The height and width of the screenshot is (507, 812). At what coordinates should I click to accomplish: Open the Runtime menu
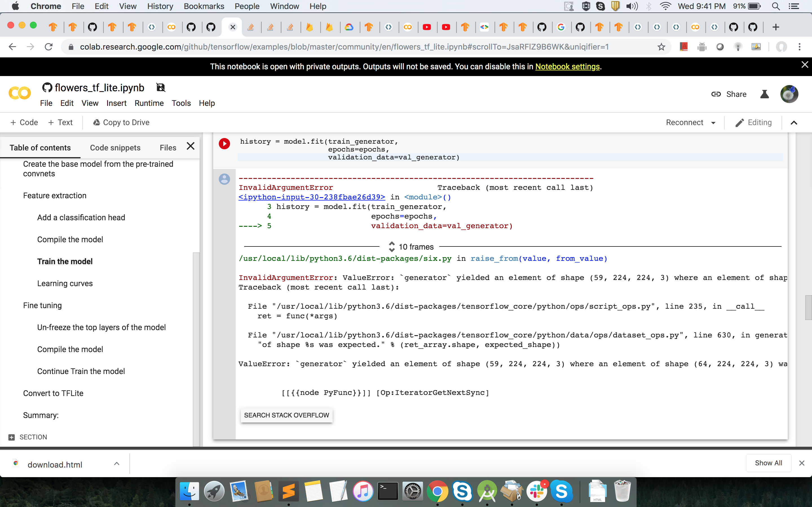(149, 103)
